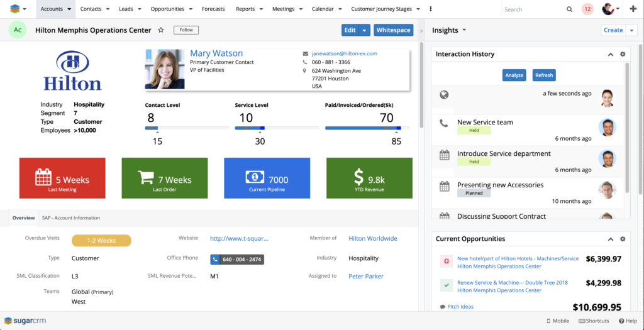644x330 pixels.
Task: Open the notifications badge showing 12
Action: 587,9
